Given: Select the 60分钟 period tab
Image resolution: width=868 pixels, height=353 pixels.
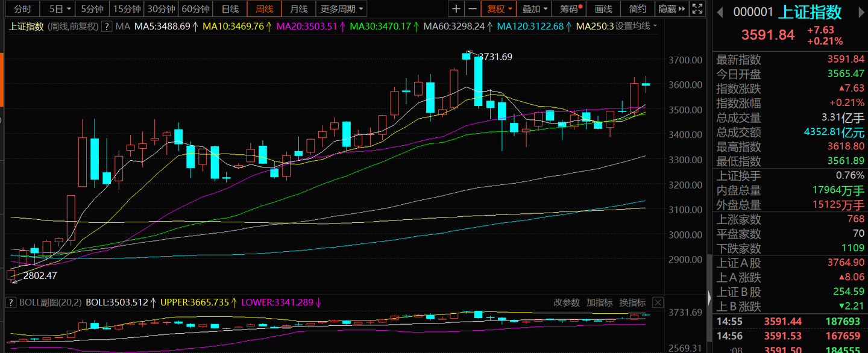Looking at the screenshot, I should tap(195, 9).
